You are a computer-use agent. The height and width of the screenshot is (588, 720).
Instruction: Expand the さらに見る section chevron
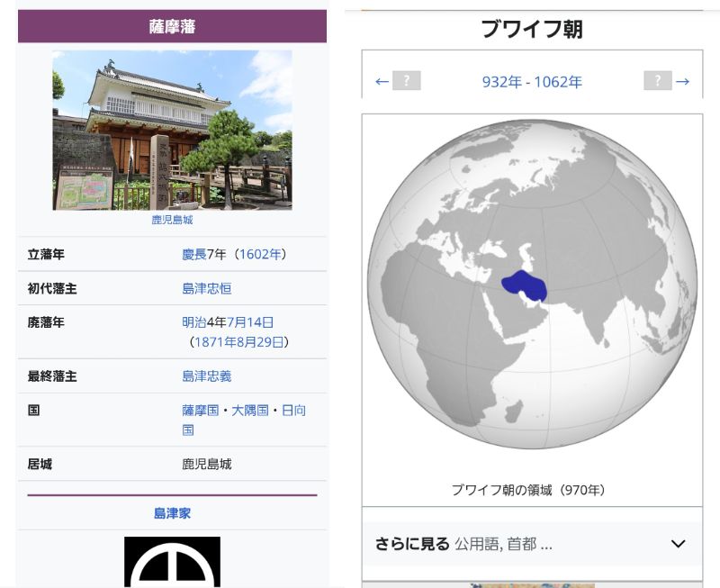[678, 544]
